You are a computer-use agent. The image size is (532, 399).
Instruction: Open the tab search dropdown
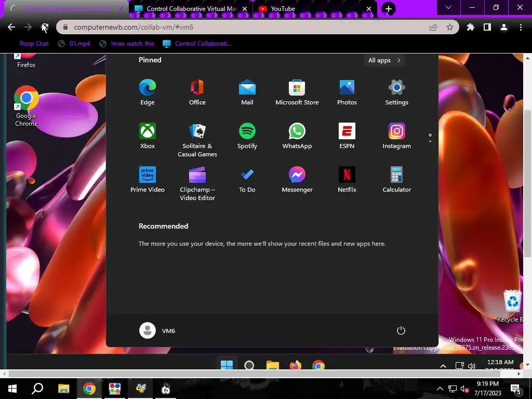(448, 7)
